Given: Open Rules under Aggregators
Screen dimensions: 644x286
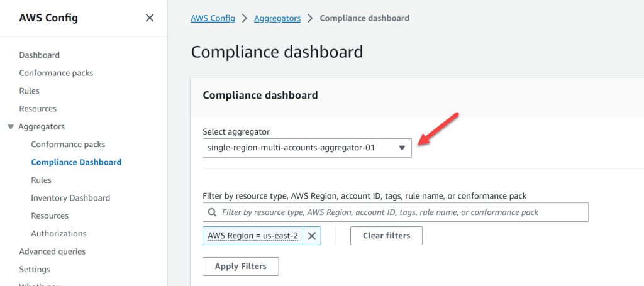Looking at the screenshot, I should pos(41,180).
